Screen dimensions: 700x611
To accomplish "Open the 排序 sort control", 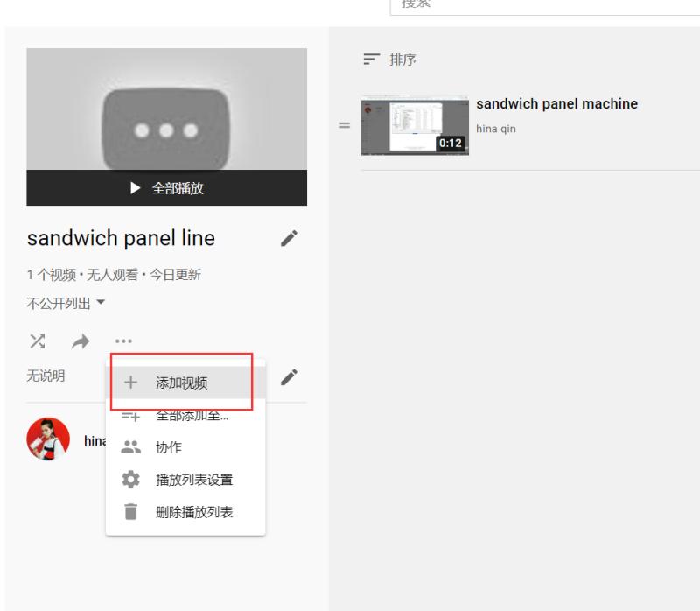I will (390, 60).
